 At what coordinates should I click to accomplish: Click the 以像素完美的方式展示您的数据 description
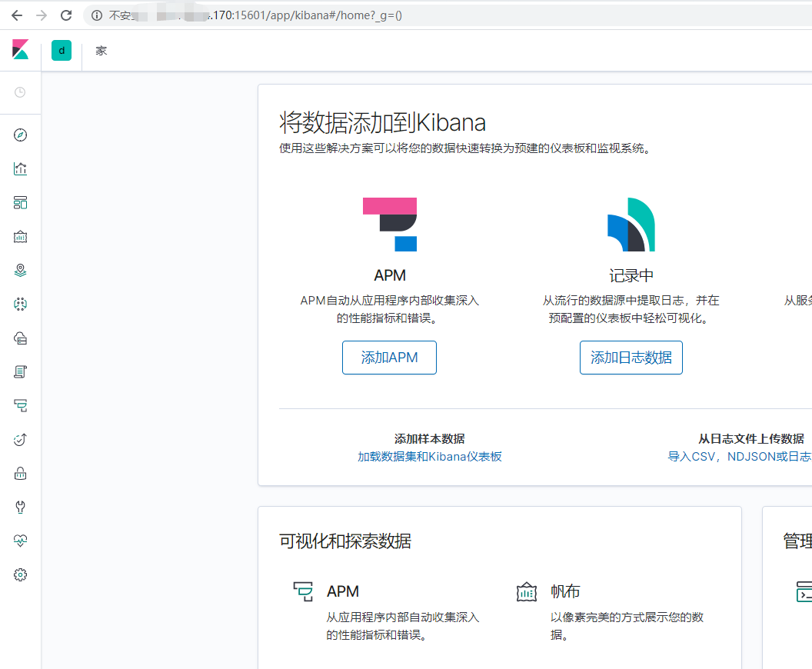point(627,626)
